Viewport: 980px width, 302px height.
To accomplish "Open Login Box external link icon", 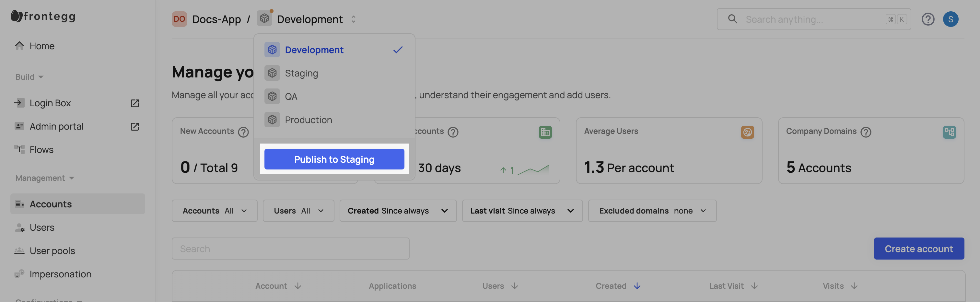I will click(135, 103).
